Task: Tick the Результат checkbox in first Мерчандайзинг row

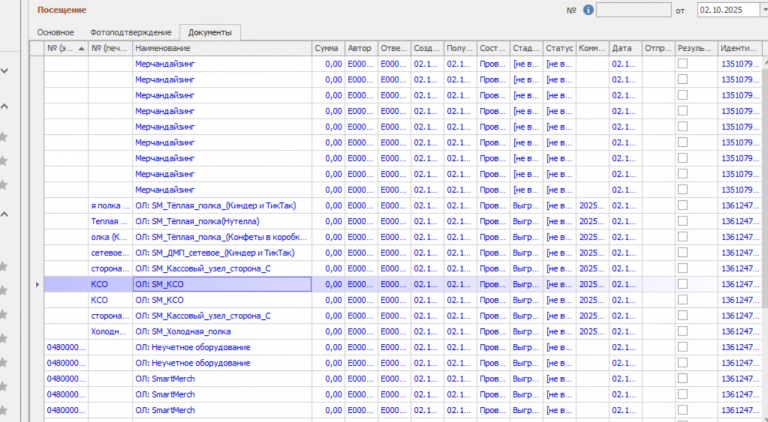Action: point(683,64)
